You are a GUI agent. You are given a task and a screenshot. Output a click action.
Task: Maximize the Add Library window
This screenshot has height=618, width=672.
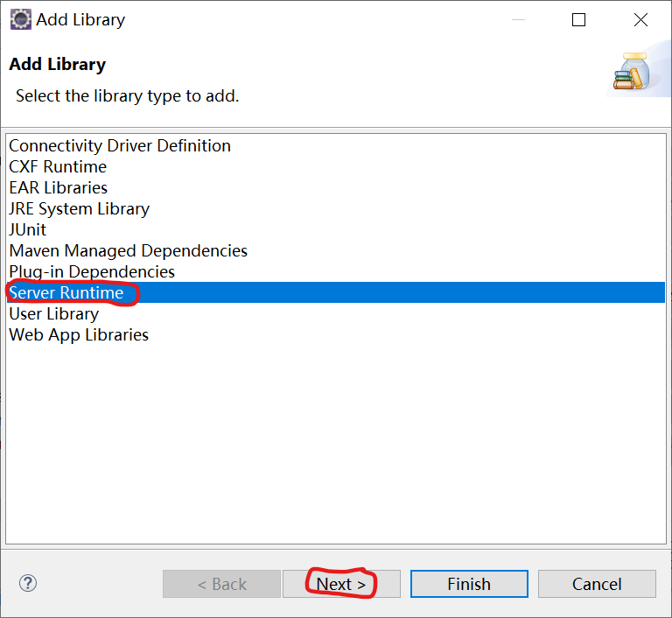[578, 19]
